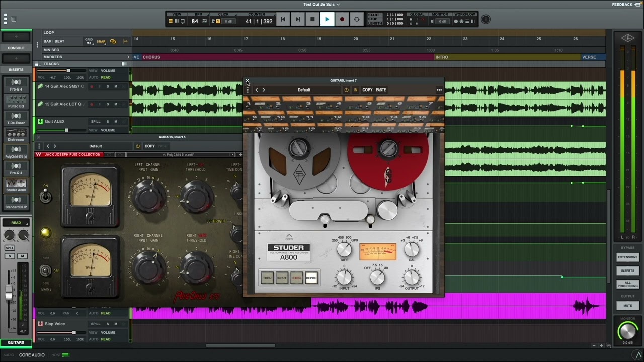
Task: Expand the OPEN chevron on Studer A800
Action: pyautogui.click(x=289, y=236)
